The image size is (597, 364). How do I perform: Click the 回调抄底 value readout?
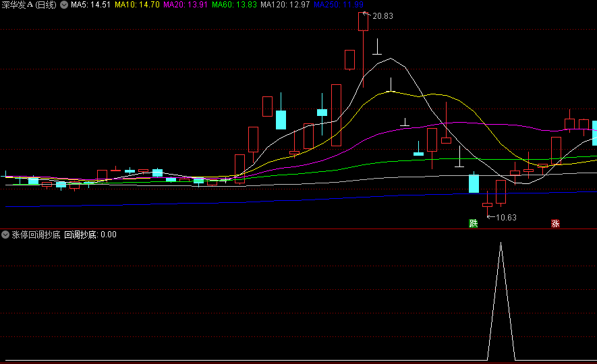click(x=90, y=235)
